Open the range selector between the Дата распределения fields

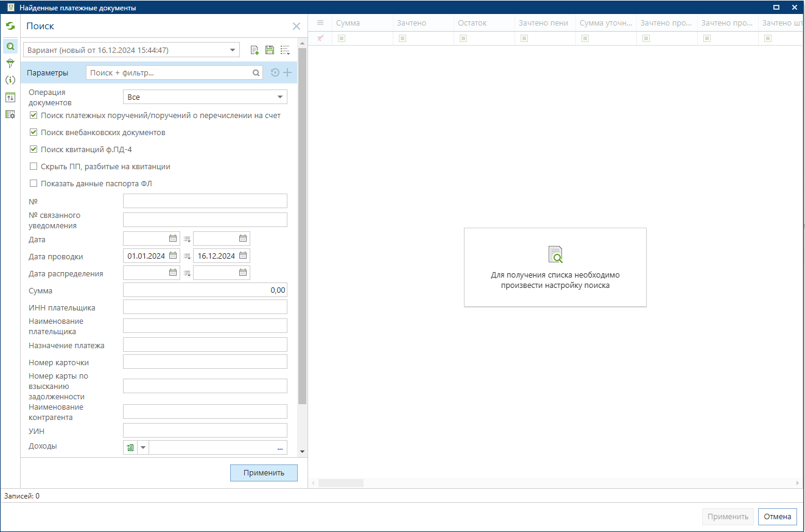click(187, 273)
